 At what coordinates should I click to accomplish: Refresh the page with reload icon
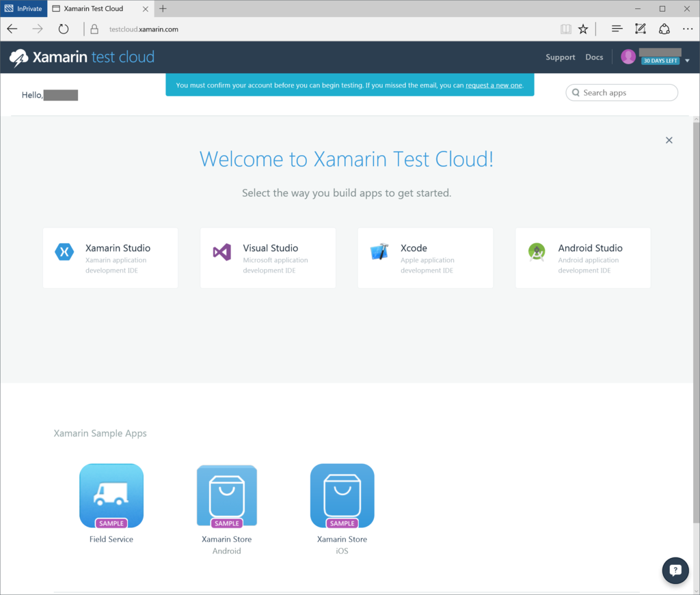[64, 29]
